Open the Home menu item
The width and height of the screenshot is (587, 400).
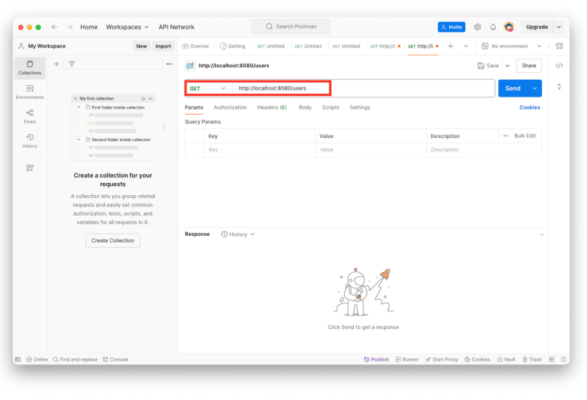point(89,27)
